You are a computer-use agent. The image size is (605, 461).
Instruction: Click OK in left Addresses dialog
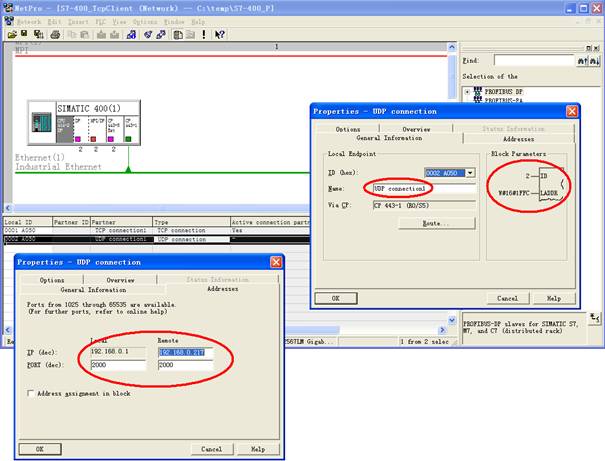pyautogui.click(x=40, y=449)
